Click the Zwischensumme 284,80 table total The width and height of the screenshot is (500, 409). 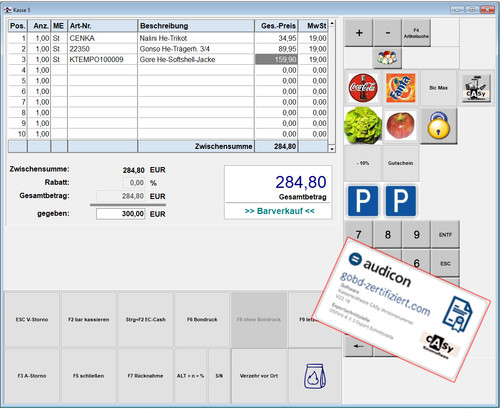coord(276,146)
